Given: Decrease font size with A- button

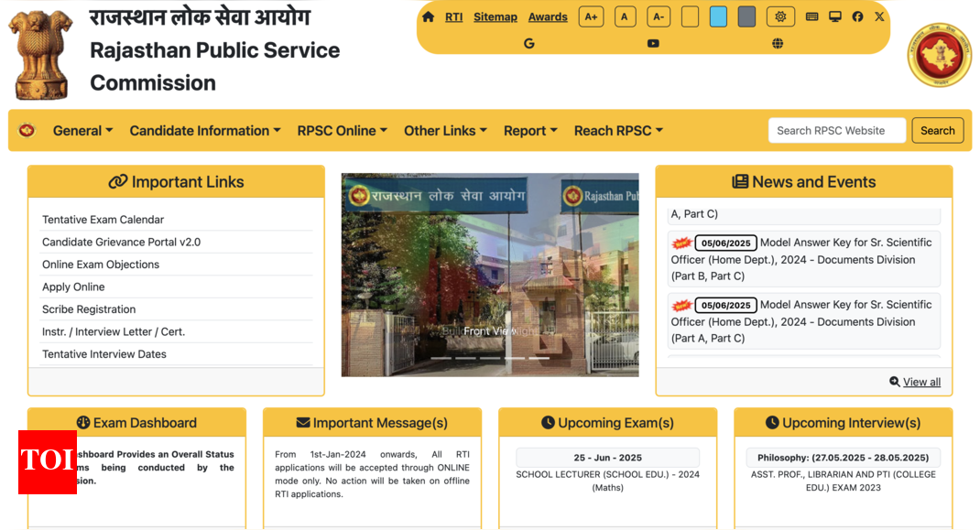Looking at the screenshot, I should pyautogui.click(x=659, y=16).
